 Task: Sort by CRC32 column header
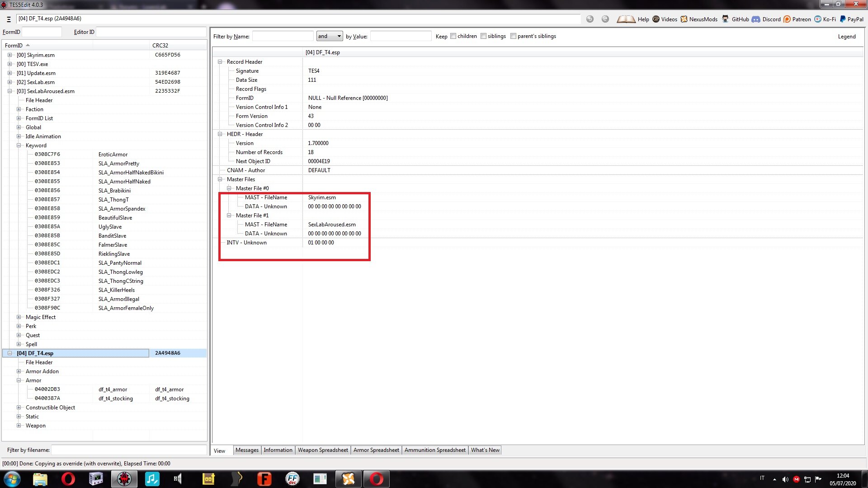(177, 45)
